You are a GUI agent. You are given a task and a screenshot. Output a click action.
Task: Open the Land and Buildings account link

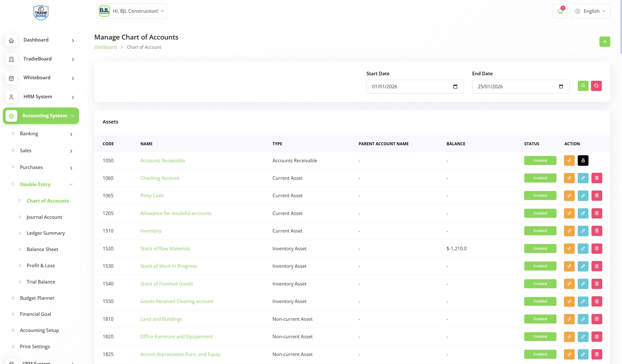161,319
